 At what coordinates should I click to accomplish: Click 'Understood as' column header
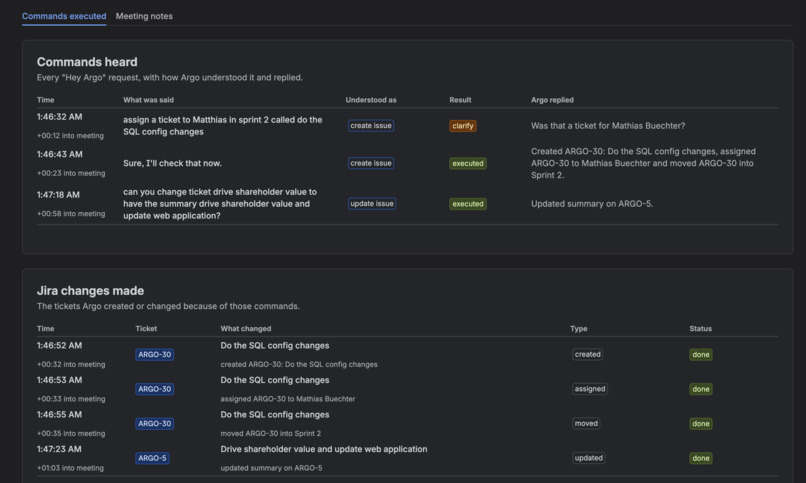coord(371,100)
